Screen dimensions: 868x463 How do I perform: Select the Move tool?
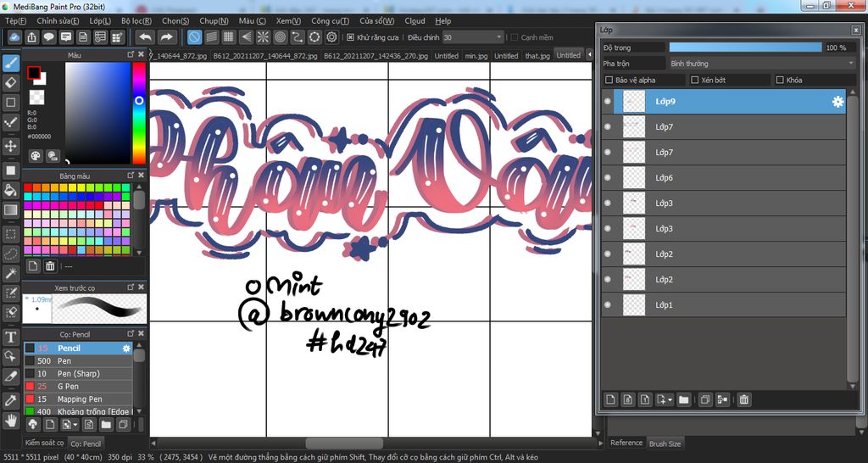pyautogui.click(x=10, y=146)
